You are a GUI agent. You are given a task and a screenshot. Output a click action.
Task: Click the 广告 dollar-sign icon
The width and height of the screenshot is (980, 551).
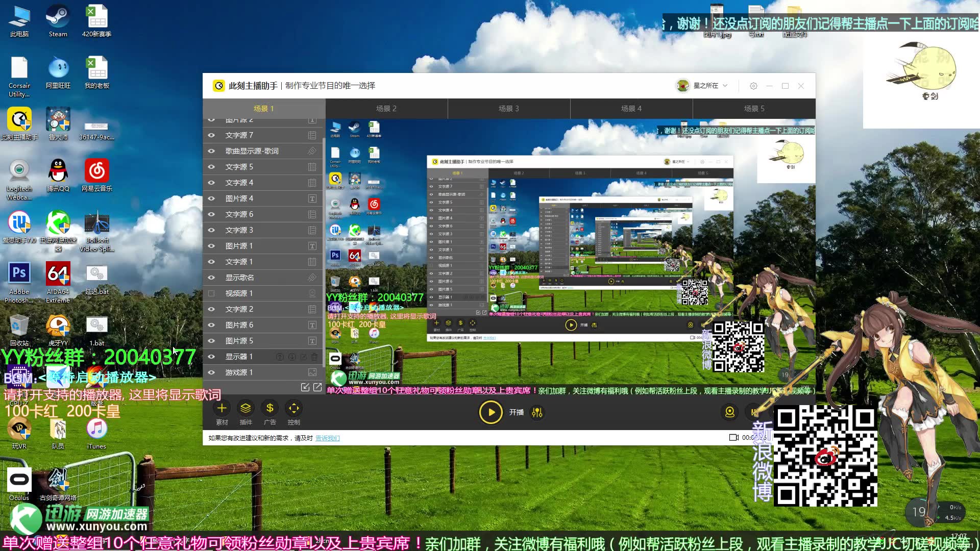pos(269,409)
